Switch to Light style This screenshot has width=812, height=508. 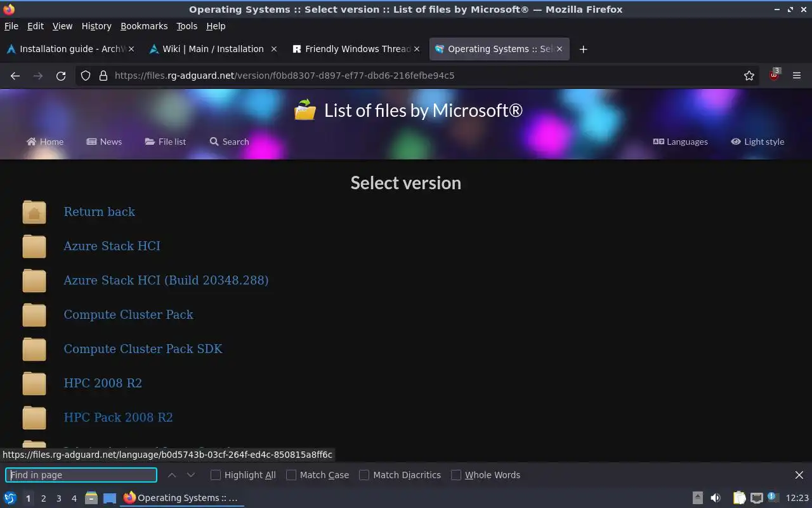coord(757,142)
